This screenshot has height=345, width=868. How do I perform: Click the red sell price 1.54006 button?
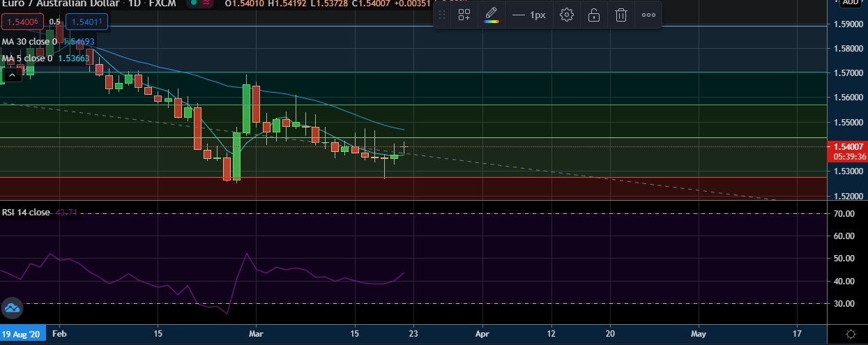click(x=22, y=23)
